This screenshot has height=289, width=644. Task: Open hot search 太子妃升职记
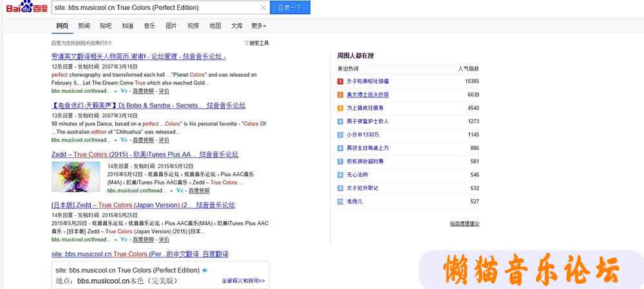tap(362, 188)
